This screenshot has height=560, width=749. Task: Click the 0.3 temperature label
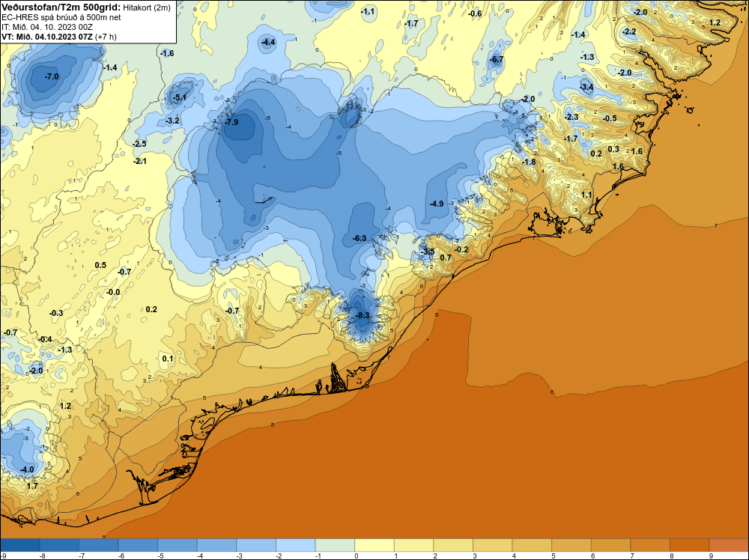tap(613, 150)
